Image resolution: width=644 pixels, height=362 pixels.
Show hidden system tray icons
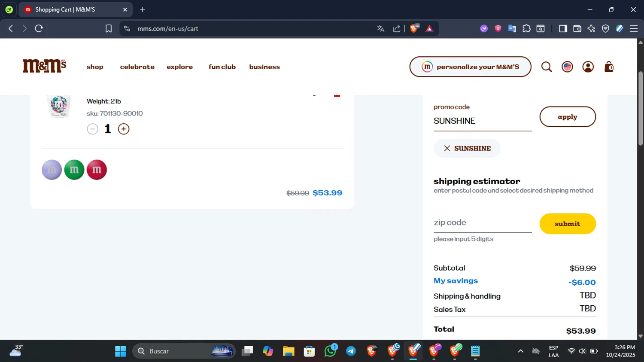pyautogui.click(x=520, y=351)
